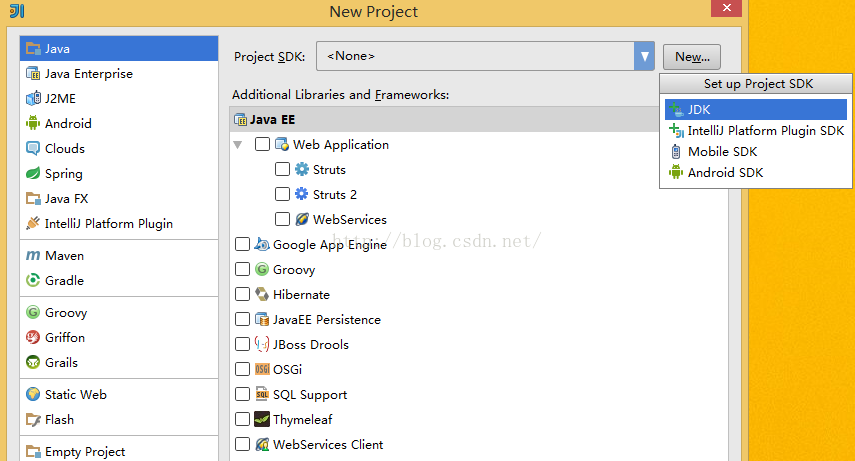
Task: Check the JavaEE Persistence box
Action: [242, 319]
